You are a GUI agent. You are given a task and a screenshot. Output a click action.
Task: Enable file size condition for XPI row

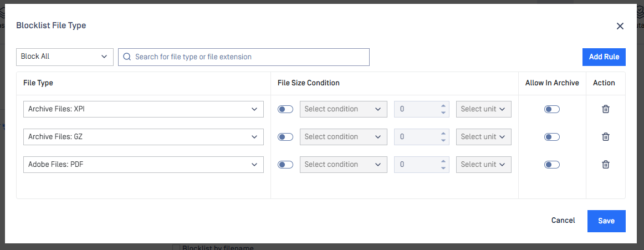(285, 109)
